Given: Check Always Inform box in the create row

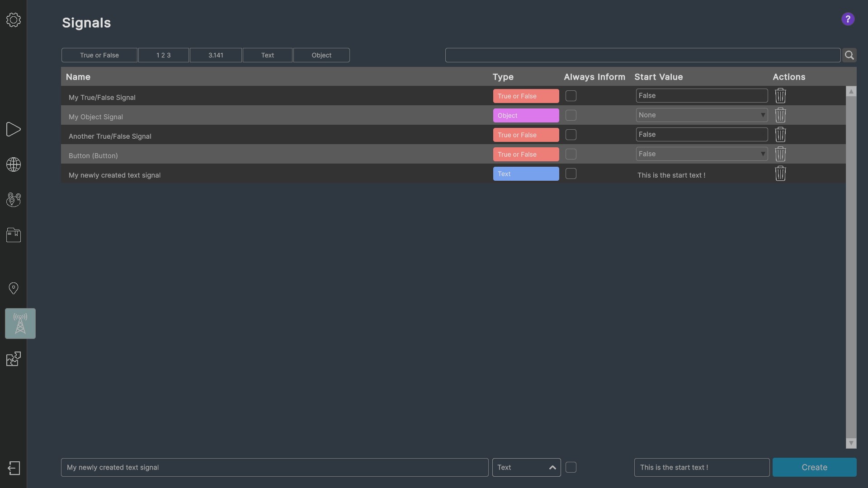Looking at the screenshot, I should [571, 467].
